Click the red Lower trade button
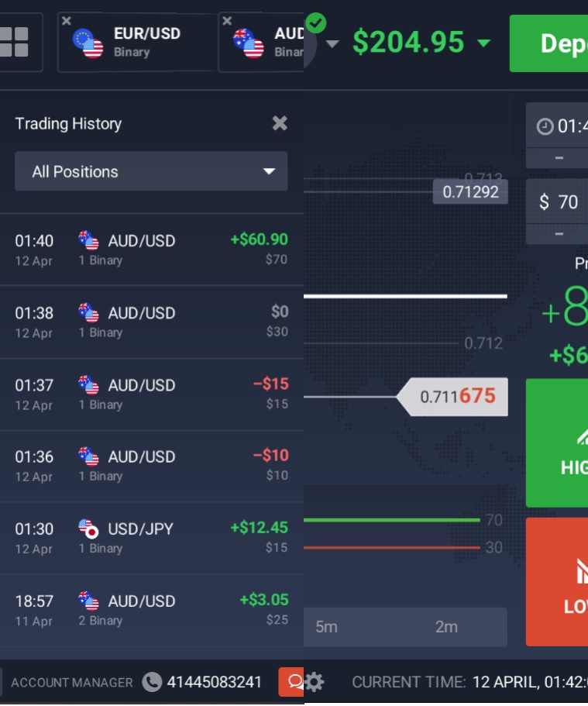Viewport: 588px width, 706px height. (558, 581)
